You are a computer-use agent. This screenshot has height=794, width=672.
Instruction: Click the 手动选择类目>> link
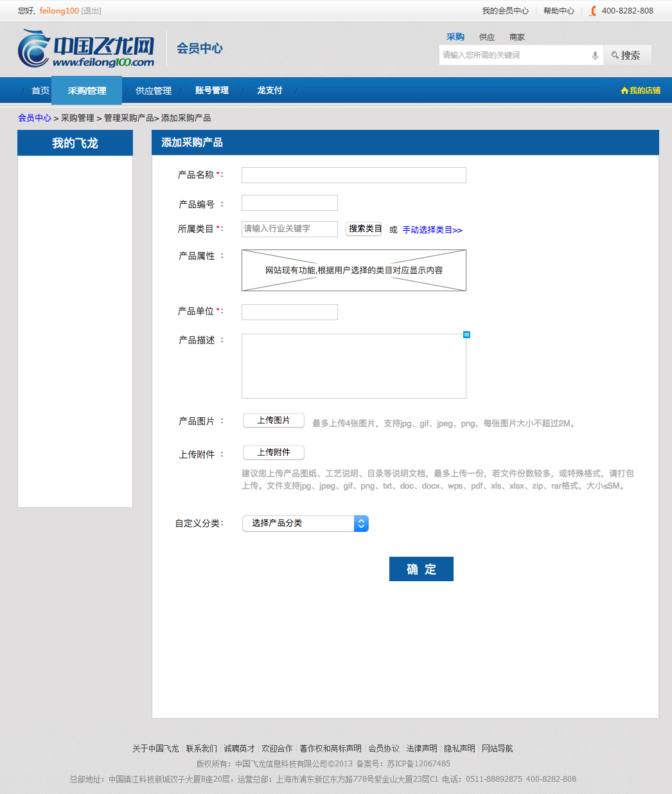coord(432,230)
